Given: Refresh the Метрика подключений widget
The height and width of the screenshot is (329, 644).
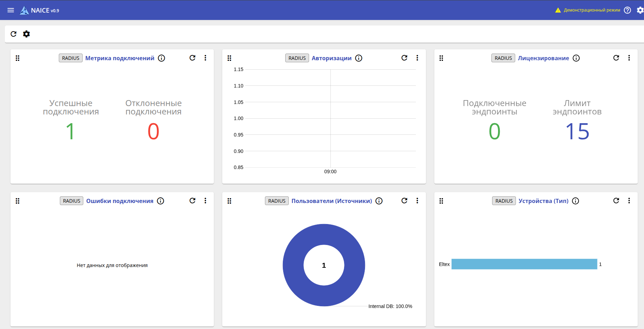Looking at the screenshot, I should tap(192, 58).
